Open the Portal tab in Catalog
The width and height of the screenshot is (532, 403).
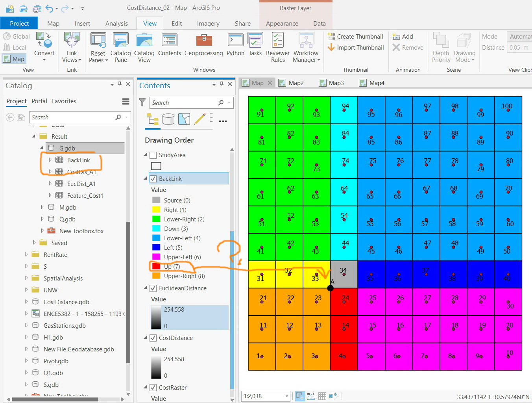39,101
